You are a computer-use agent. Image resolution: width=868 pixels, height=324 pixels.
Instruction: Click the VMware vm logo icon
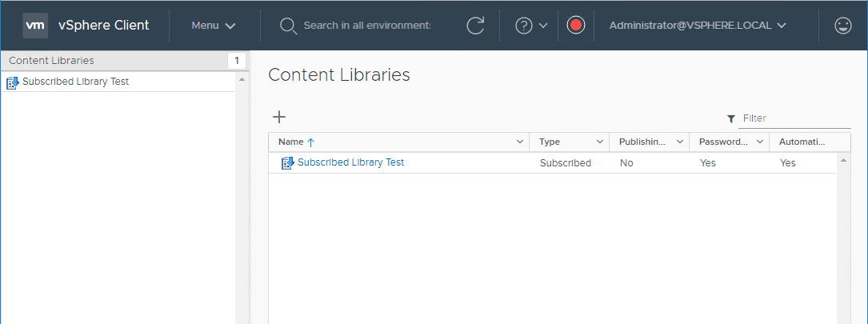pyautogui.click(x=35, y=26)
